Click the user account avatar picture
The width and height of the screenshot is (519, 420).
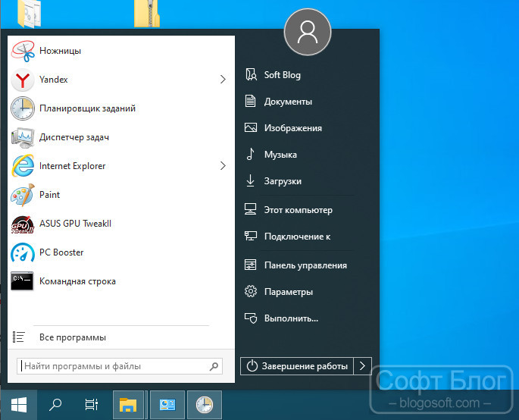(x=308, y=32)
